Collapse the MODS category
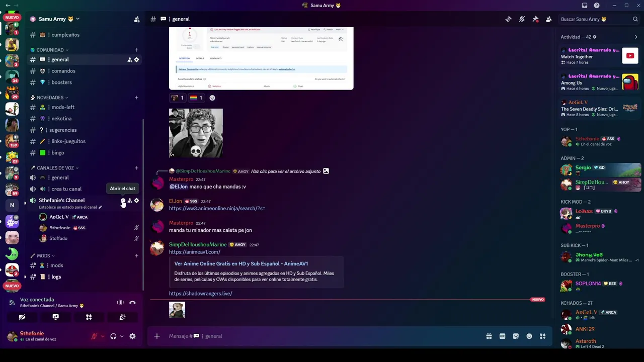 (43, 256)
